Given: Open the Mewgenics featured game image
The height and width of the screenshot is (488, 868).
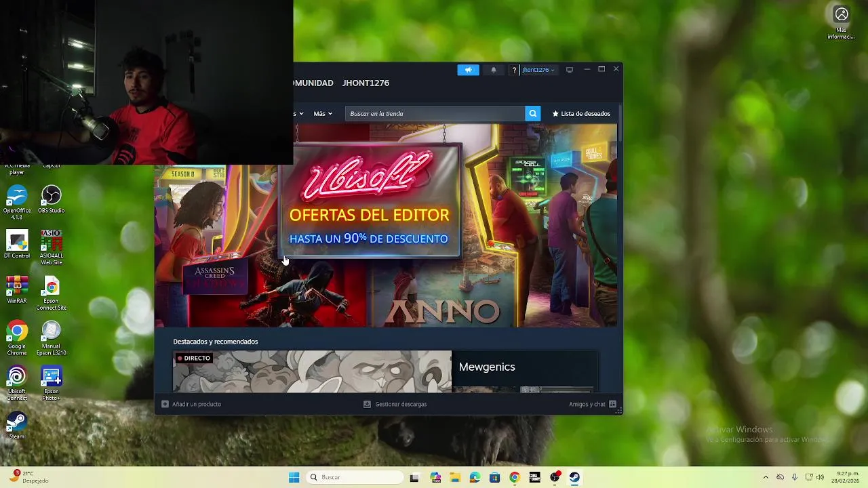Looking at the screenshot, I should point(312,371).
